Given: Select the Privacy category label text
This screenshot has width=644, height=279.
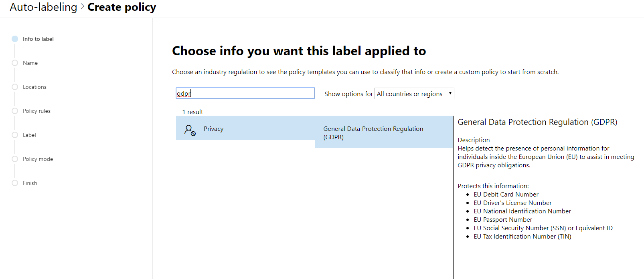Looking at the screenshot, I should point(213,129).
